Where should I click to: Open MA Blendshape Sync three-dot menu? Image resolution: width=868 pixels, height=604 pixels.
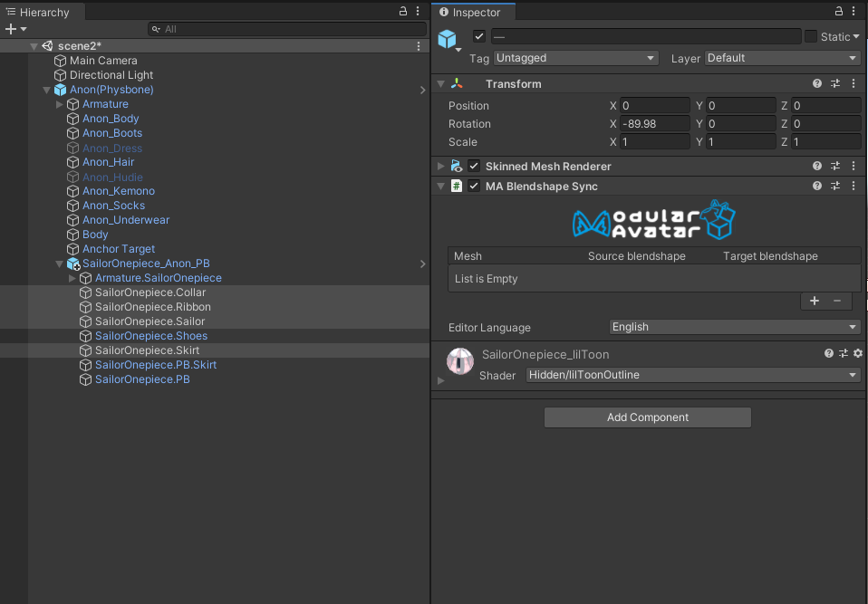(854, 186)
